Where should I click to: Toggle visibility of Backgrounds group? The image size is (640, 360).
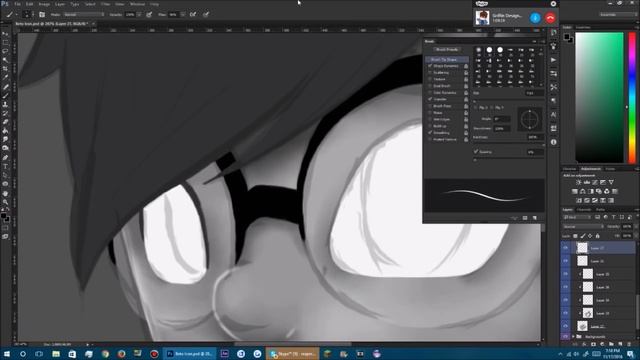pyautogui.click(x=566, y=337)
